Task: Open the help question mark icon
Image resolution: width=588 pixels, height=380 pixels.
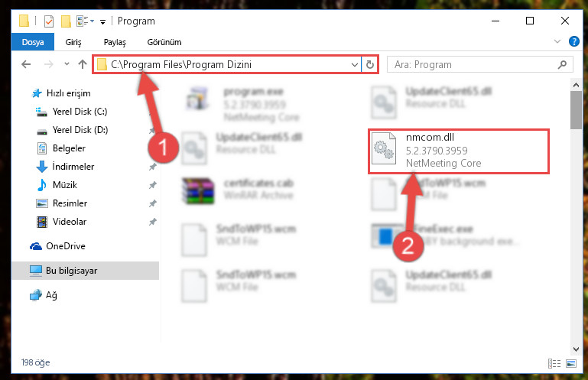Action: tap(573, 41)
